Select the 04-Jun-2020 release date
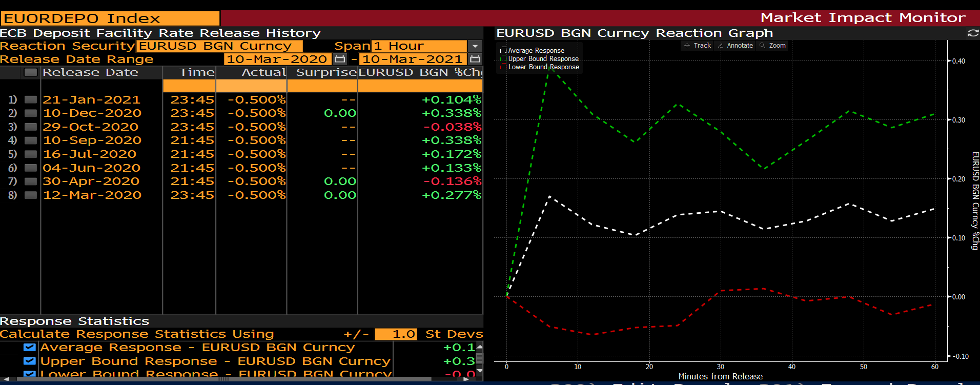Screen dimensions: 980x385 [91, 168]
